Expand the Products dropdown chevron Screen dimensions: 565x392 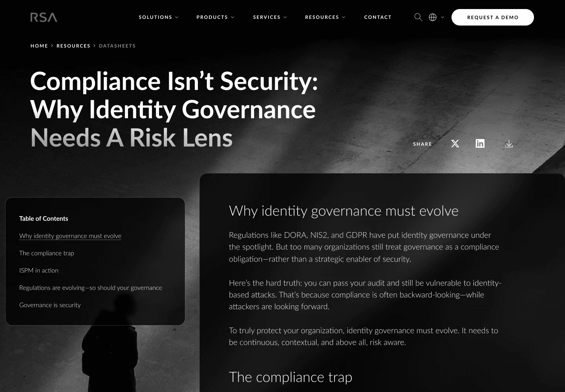pyautogui.click(x=232, y=17)
